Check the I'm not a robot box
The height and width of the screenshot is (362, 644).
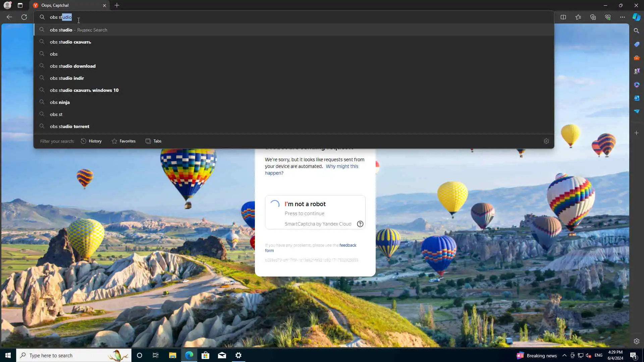275,204
